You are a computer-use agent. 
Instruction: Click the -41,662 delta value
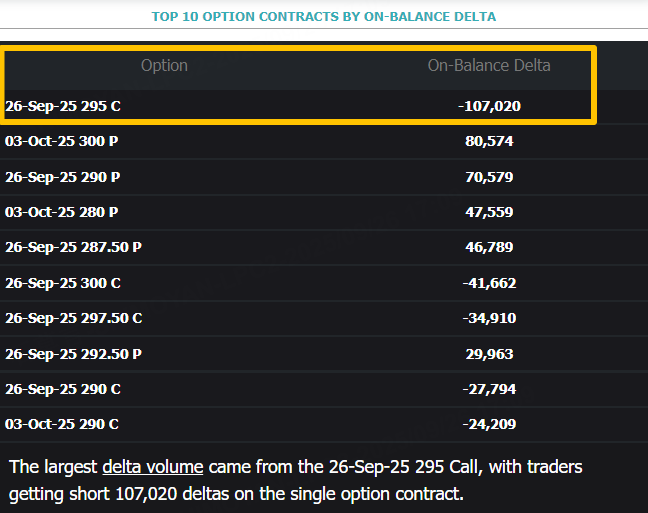coord(489,283)
